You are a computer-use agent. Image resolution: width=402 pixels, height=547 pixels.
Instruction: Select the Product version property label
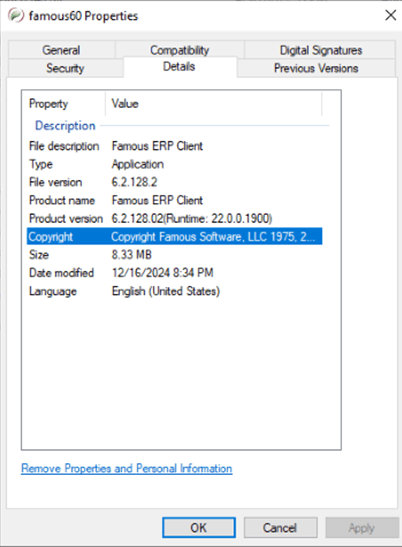66,218
